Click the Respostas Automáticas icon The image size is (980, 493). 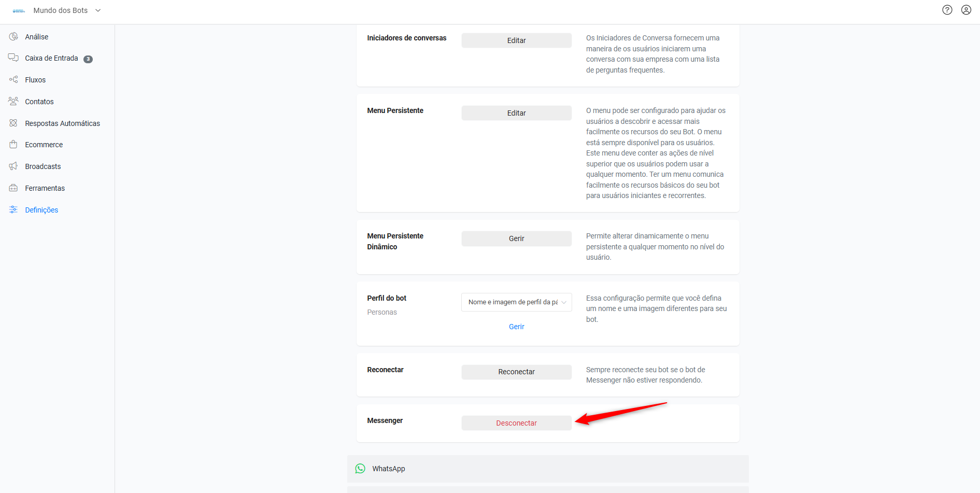click(13, 123)
